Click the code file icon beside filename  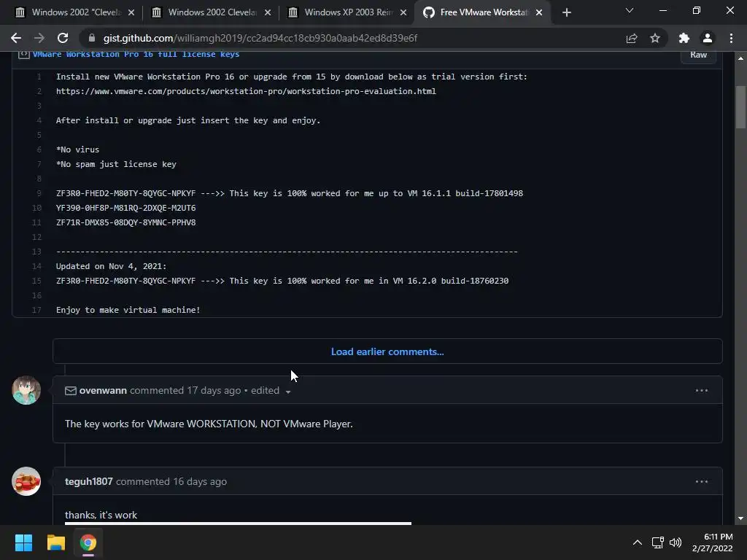click(24, 54)
